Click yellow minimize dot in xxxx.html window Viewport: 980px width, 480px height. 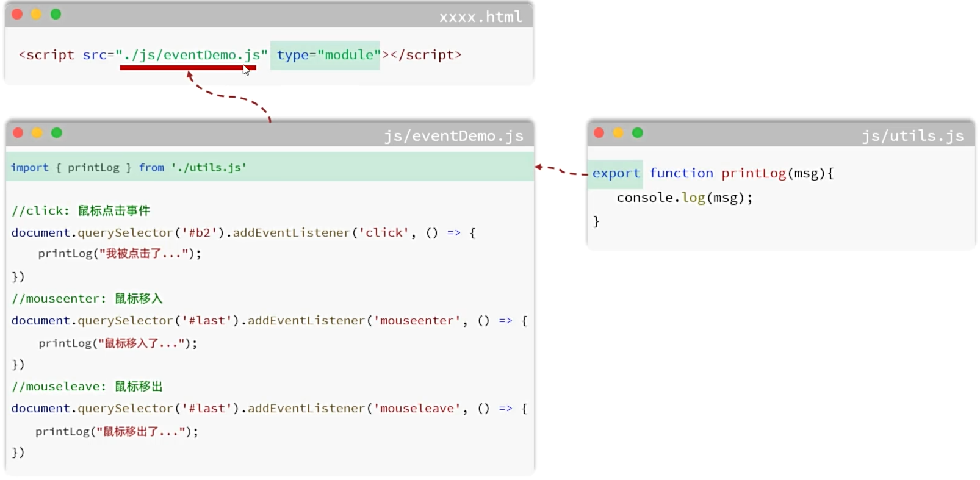pos(36,14)
